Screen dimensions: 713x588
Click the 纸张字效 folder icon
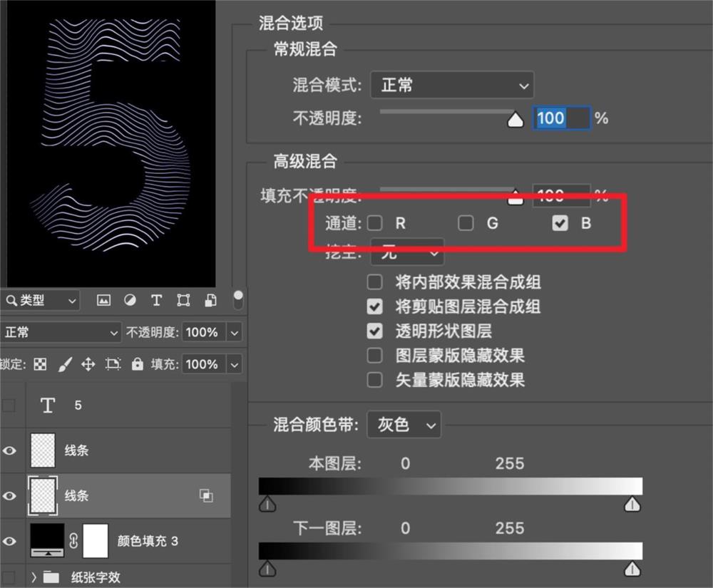[51, 577]
